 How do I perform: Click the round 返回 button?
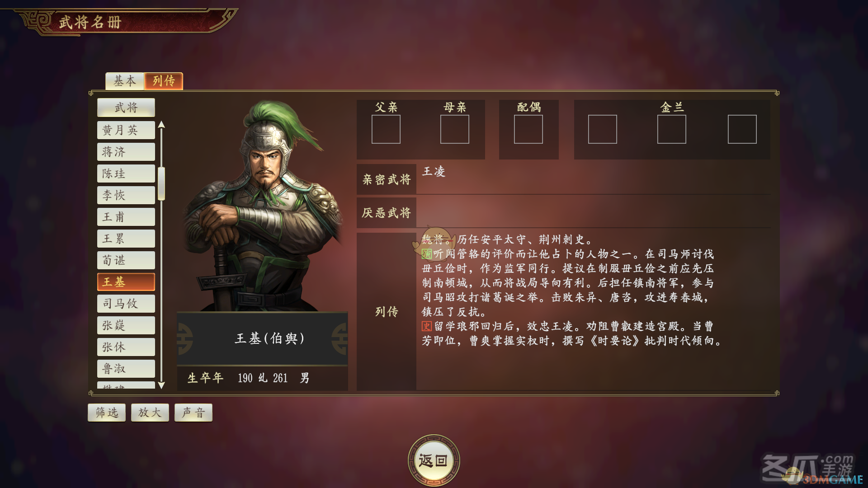pyautogui.click(x=434, y=460)
